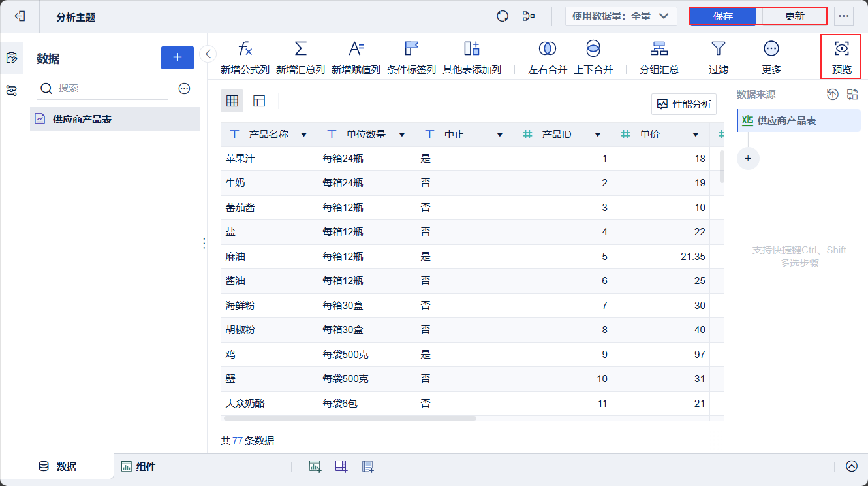Click 上下合并 tool
This screenshot has width=868, height=486.
click(x=593, y=57)
